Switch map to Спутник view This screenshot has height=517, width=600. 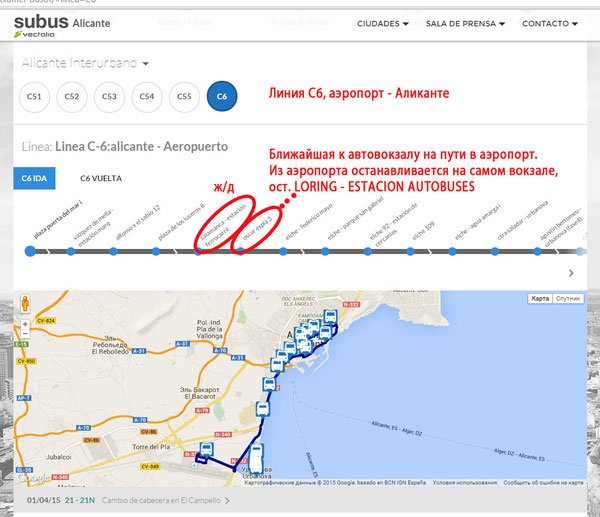click(x=568, y=298)
